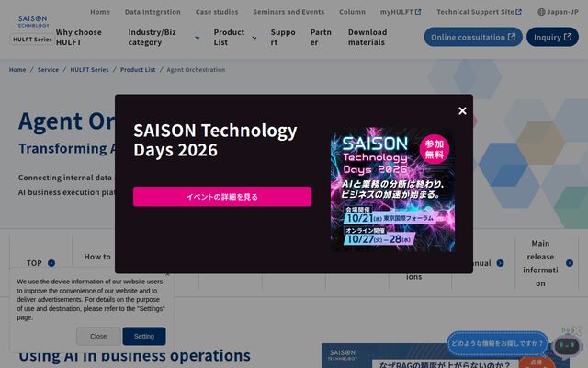
Task: Click the external link icon on Inquiry
Action: (x=568, y=37)
